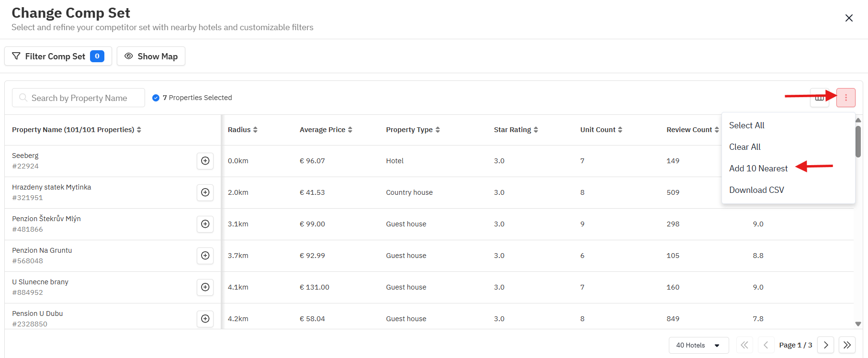The height and width of the screenshot is (358, 868).
Task: Click the three-dot more options icon
Action: point(845,98)
